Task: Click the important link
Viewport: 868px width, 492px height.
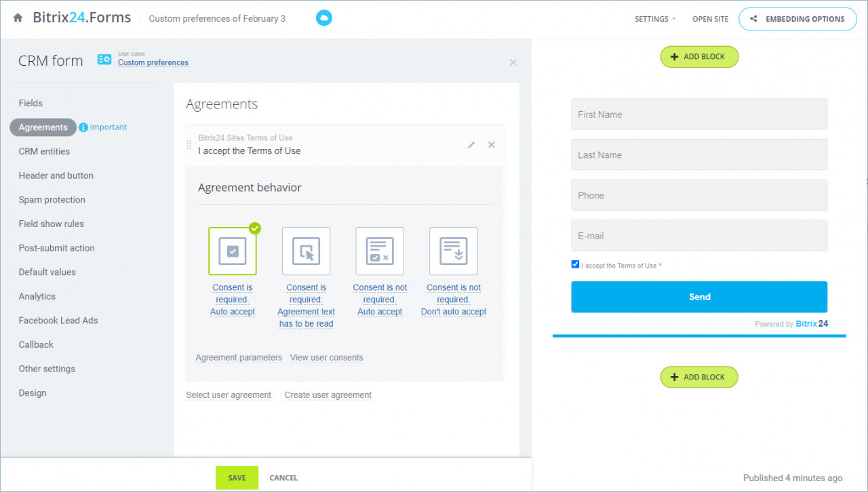Action: (108, 127)
